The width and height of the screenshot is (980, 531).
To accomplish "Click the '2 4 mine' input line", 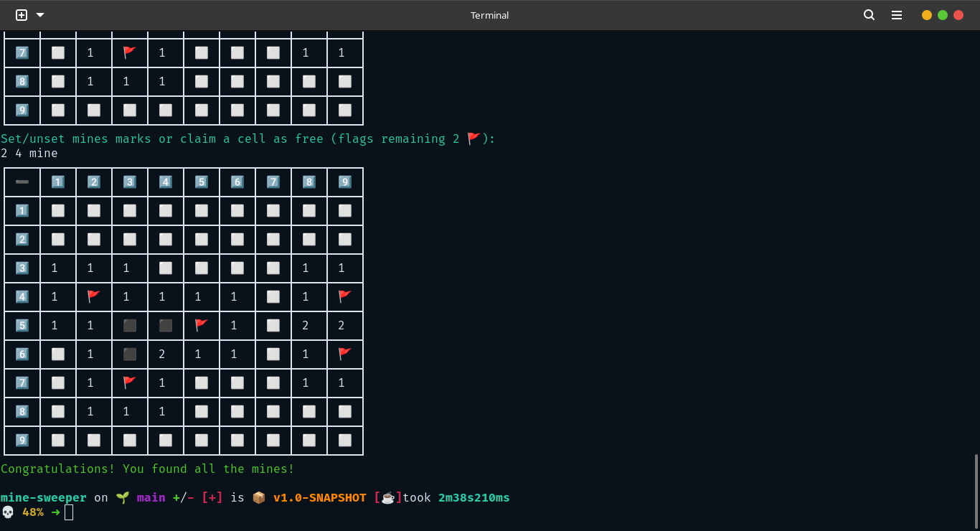I will tap(29, 153).
